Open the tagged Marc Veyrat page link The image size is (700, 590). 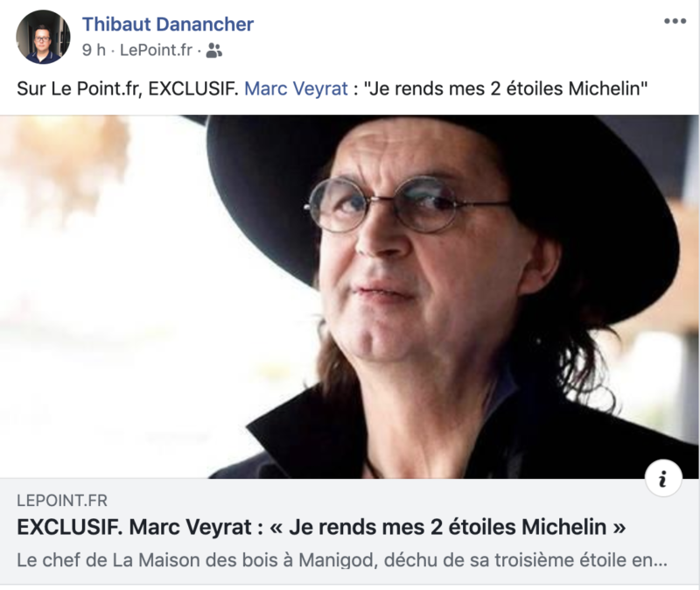point(296,88)
